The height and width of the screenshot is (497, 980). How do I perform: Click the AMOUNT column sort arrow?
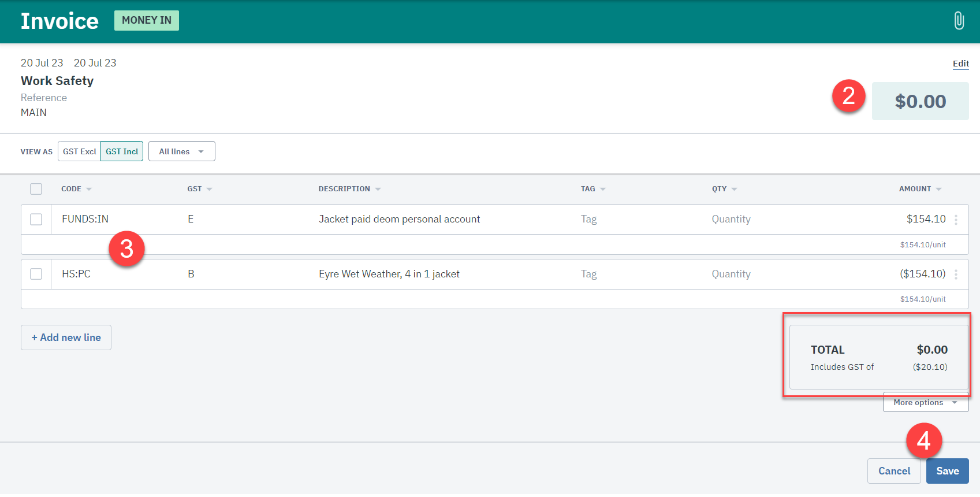(938, 190)
